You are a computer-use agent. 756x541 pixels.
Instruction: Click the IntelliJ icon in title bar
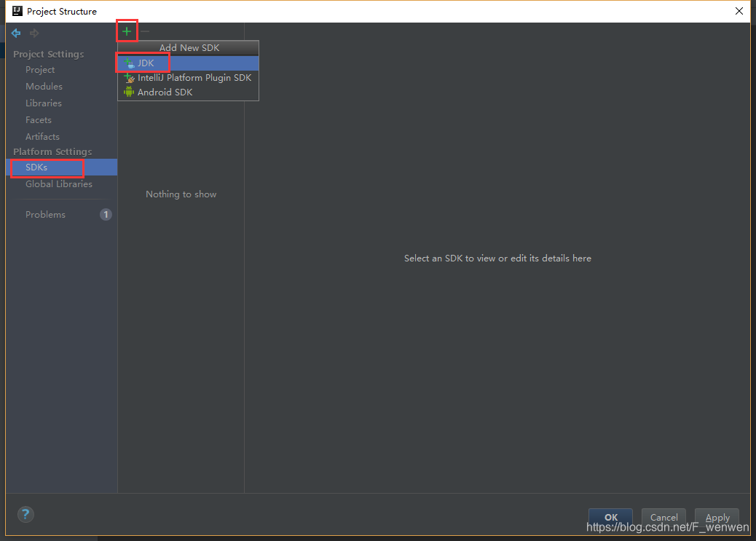tap(17, 11)
